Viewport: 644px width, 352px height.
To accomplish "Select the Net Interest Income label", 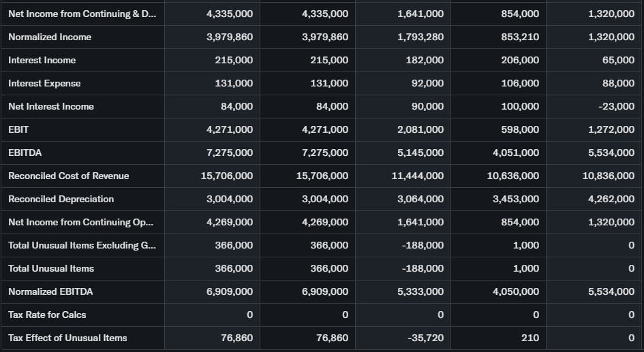I will click(x=51, y=106).
